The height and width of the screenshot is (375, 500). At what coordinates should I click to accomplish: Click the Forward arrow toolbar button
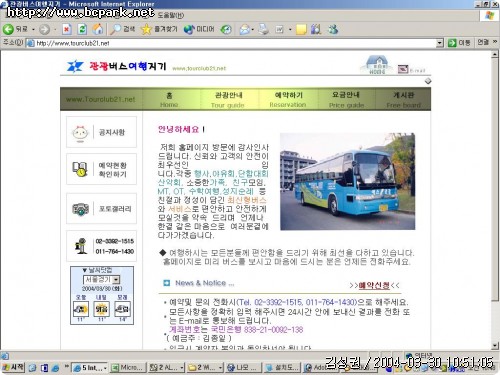click(x=44, y=30)
